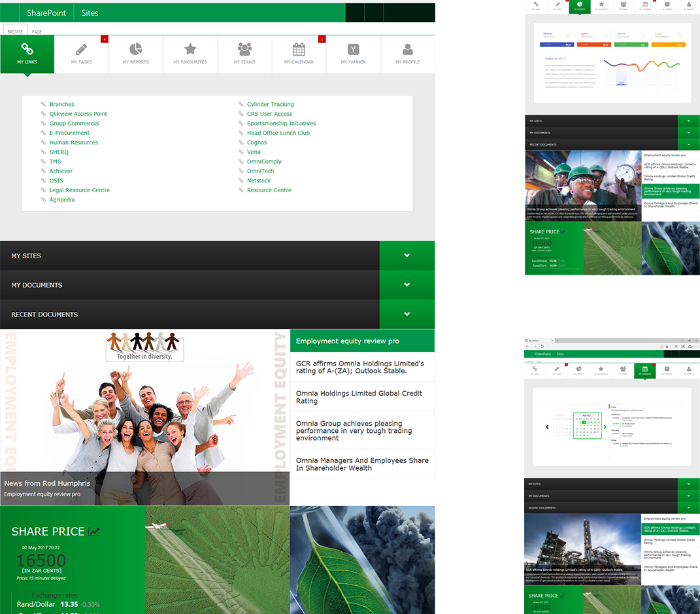Click the refresh icon in the browser toolbar
The height and width of the screenshot is (614, 700).
click(542, 346)
